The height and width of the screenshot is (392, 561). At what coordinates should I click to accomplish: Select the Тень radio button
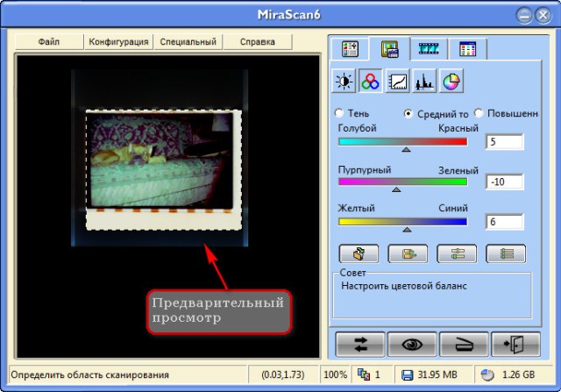(x=339, y=113)
